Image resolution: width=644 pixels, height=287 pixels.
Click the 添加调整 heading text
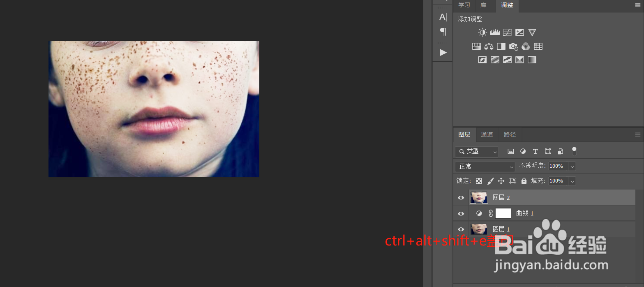pyautogui.click(x=471, y=19)
